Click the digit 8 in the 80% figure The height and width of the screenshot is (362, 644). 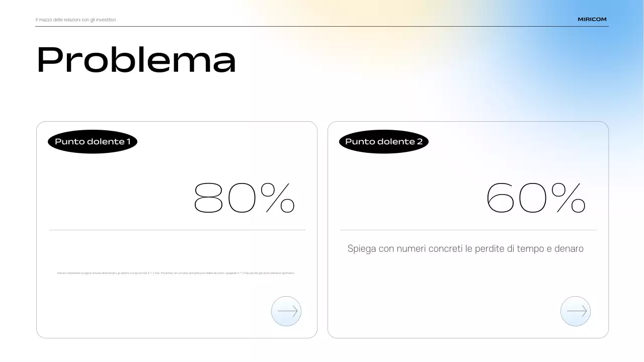pyautogui.click(x=208, y=198)
